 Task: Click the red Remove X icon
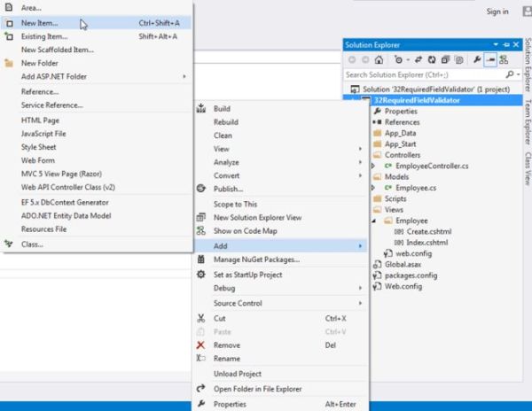[x=200, y=345]
